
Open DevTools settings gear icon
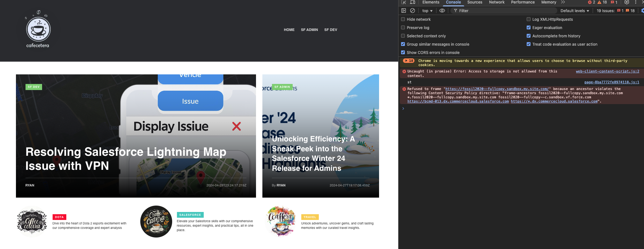(x=627, y=2)
